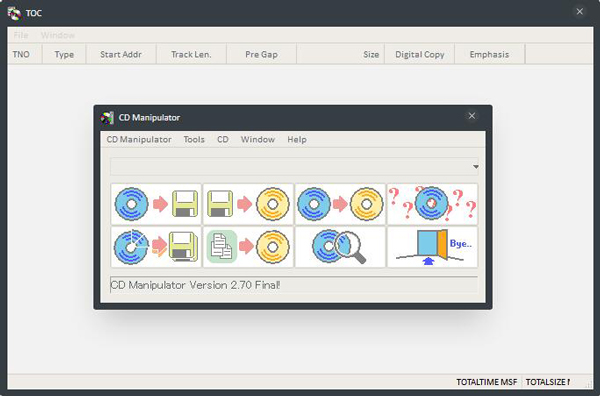Viewport: 600px width, 396px height.
Task: Click the Bye exit door button
Action: coord(432,247)
